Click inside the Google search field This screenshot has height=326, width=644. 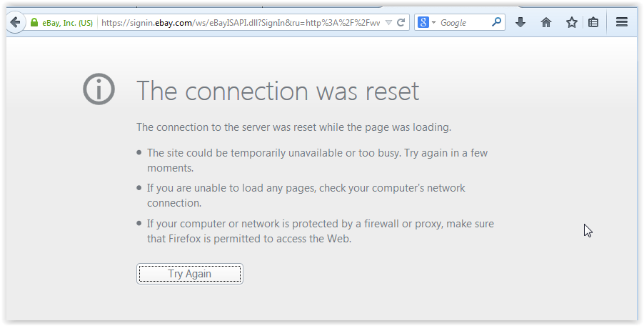[464, 23]
